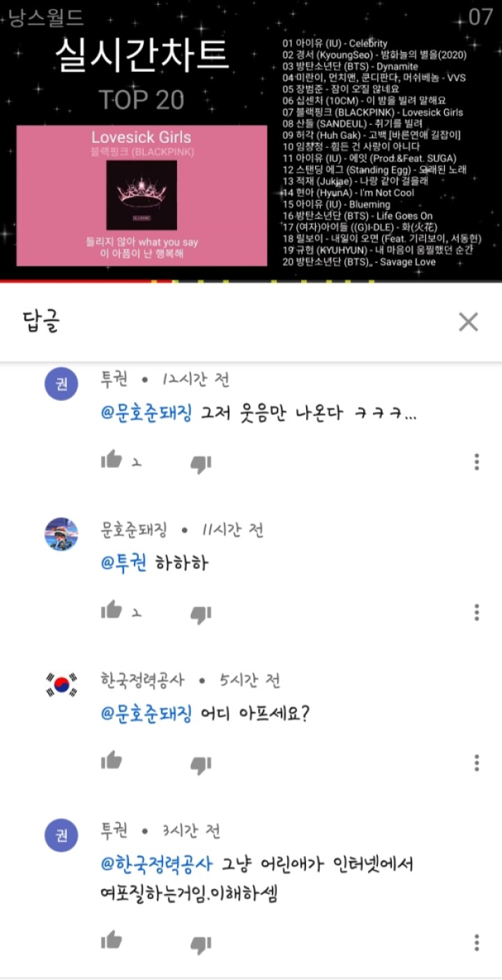Click the video progress bar
502x980 pixels.
(x=251, y=281)
